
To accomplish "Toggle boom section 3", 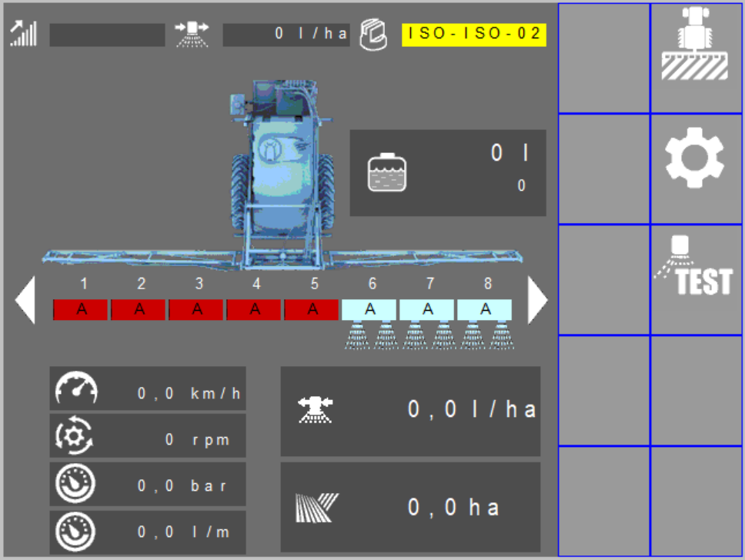I will click(196, 309).
